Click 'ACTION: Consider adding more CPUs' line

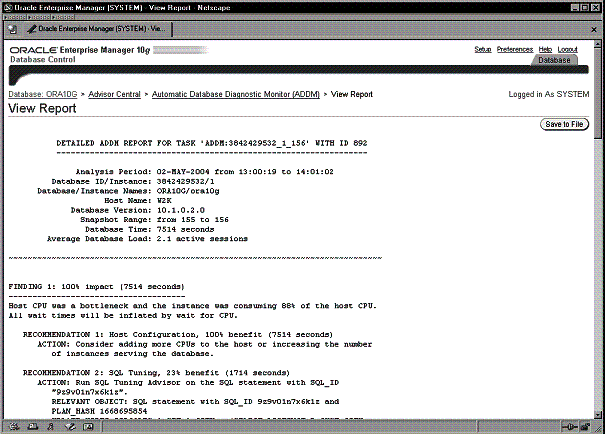click(204, 344)
